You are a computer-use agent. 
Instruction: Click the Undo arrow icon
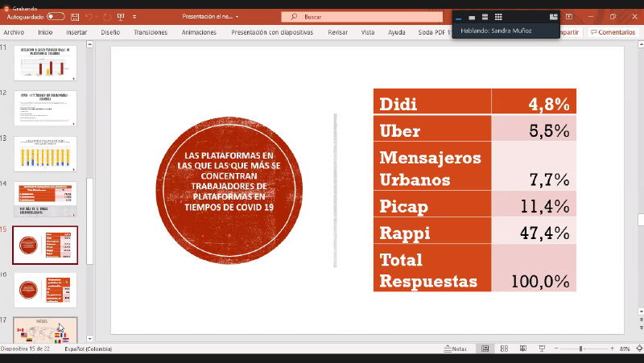pos(89,17)
